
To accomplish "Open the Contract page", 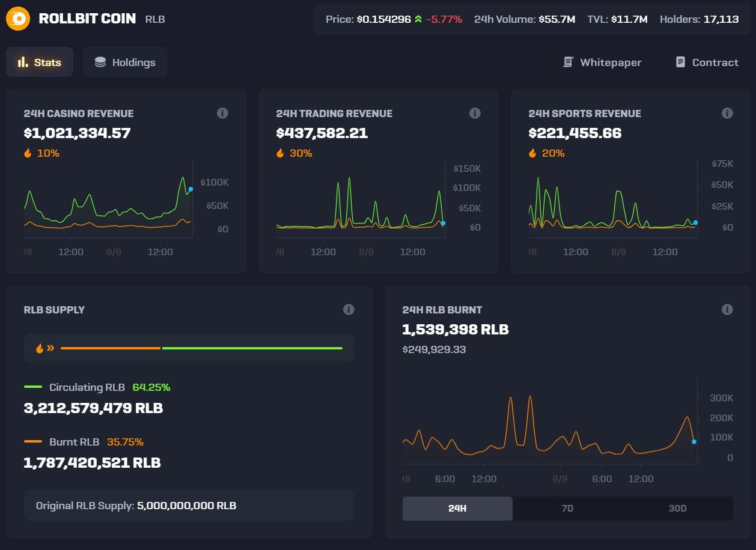I will [715, 62].
